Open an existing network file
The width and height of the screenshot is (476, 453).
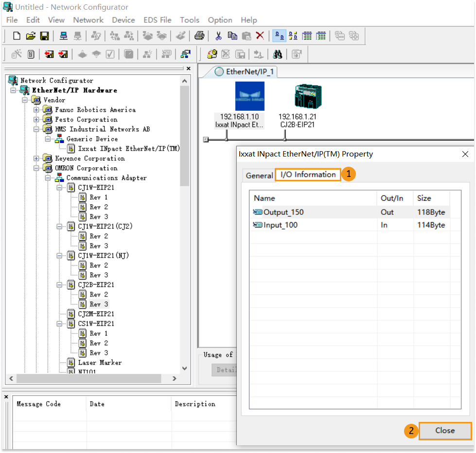(x=31, y=35)
